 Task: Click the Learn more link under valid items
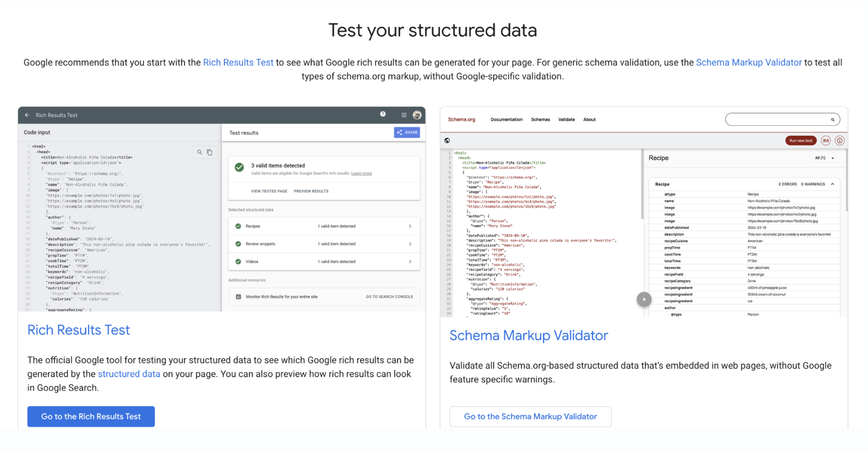coord(361,173)
